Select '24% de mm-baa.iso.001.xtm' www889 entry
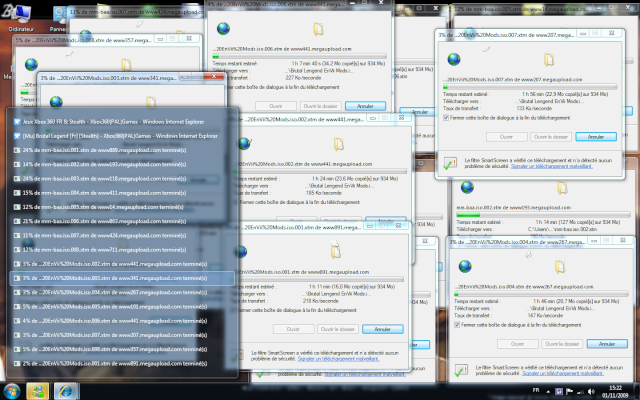 click(122, 150)
